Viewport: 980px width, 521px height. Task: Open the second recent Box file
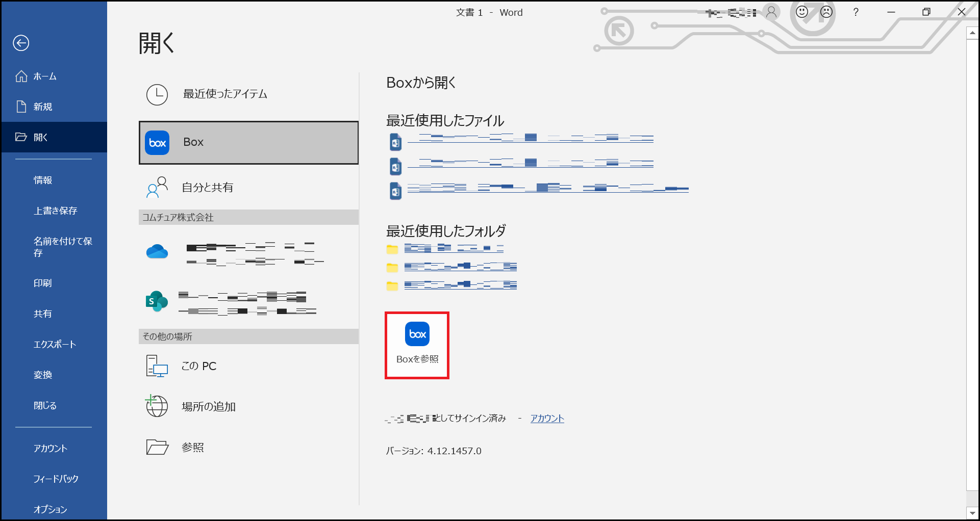tap(531, 163)
